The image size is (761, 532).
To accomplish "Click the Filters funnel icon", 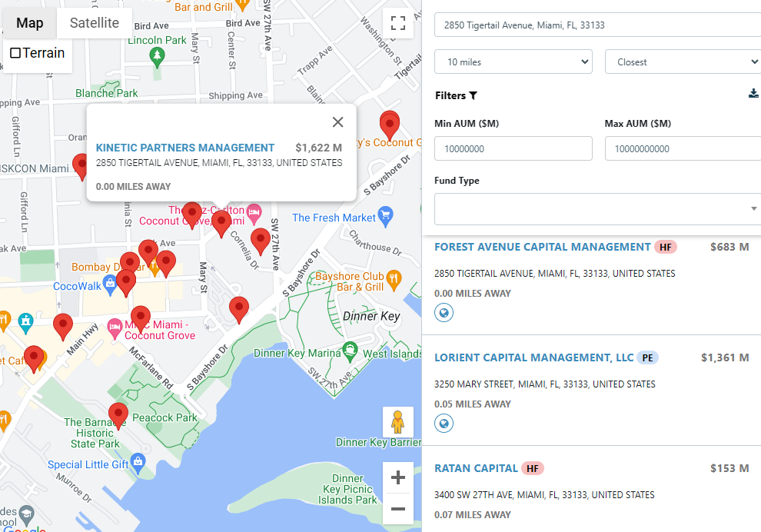I will (x=474, y=96).
